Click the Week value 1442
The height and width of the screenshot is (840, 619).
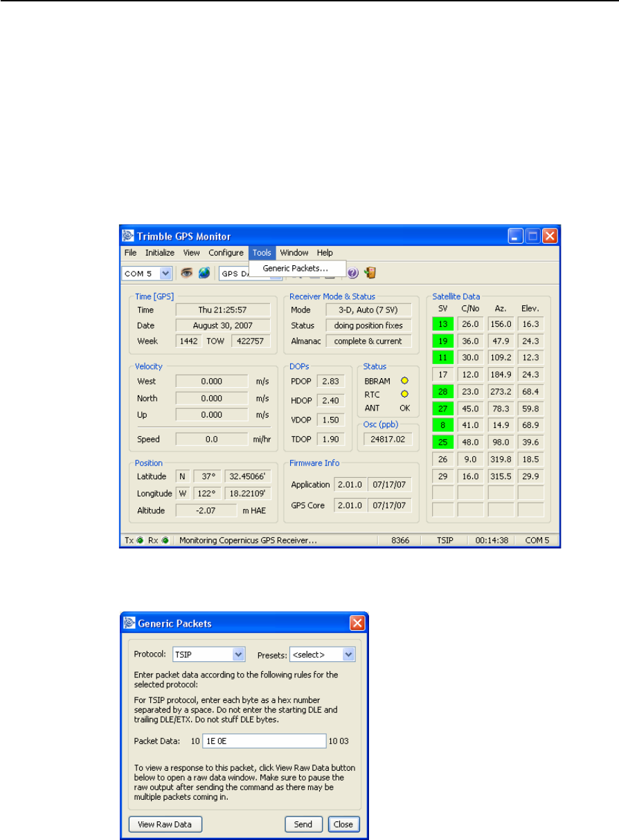(x=188, y=341)
